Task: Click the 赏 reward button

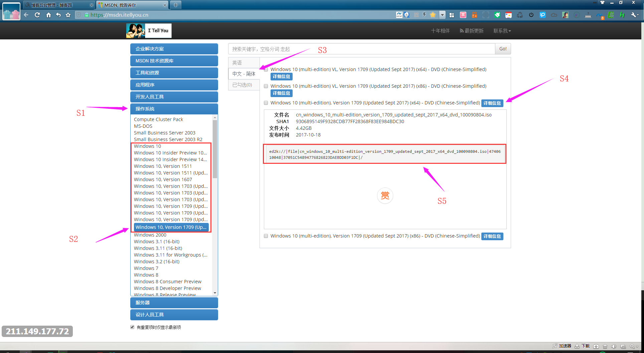Action: tap(385, 196)
